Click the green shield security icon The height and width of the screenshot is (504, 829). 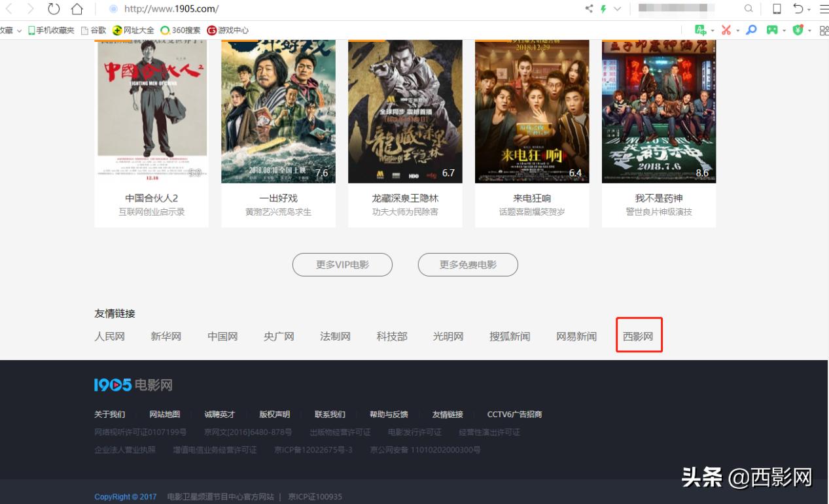(x=798, y=30)
